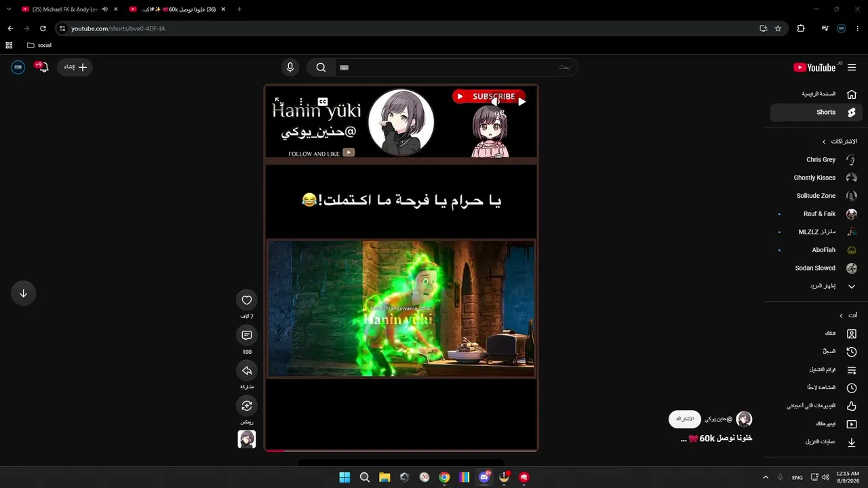
Task: View site information icon
Action: tap(62, 28)
